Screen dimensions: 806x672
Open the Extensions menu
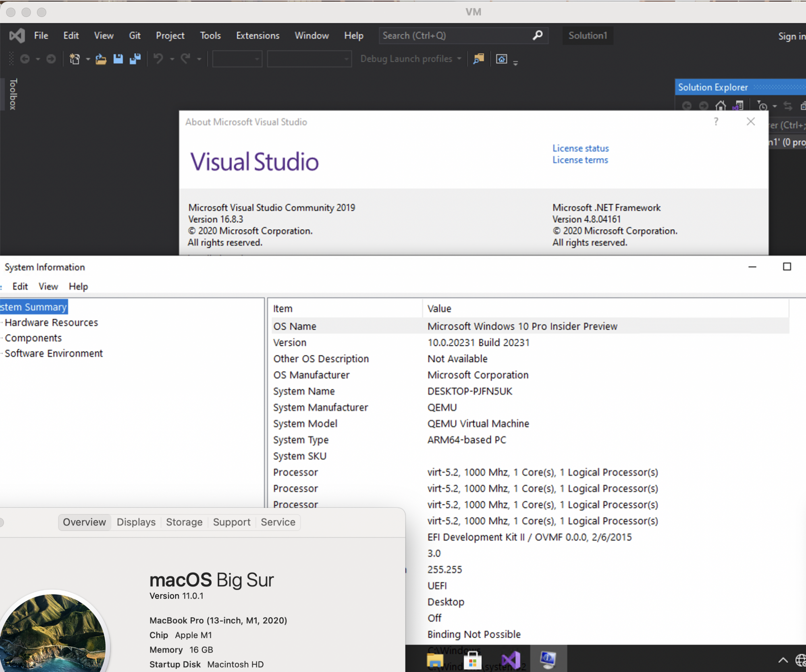point(258,35)
